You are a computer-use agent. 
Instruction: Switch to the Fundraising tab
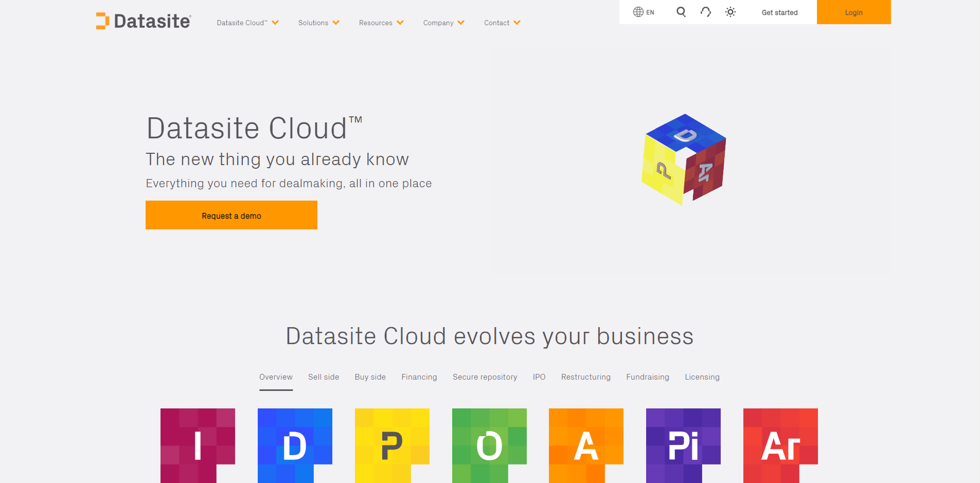648,377
